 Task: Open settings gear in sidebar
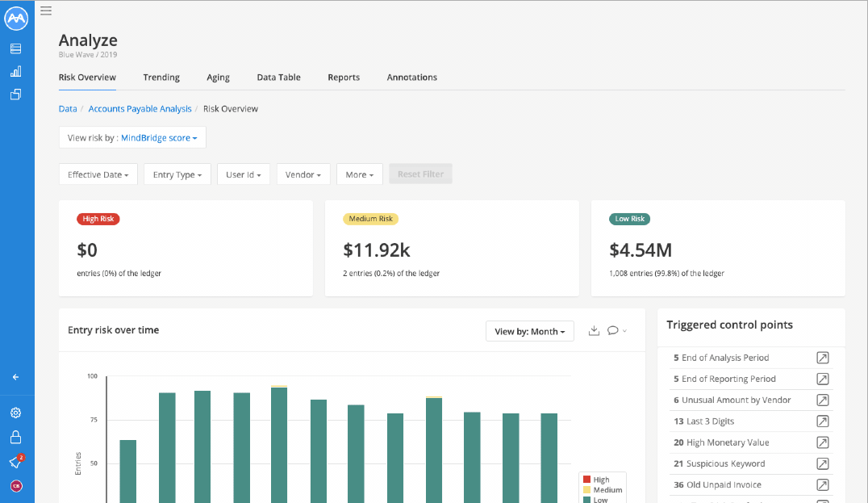coord(15,413)
